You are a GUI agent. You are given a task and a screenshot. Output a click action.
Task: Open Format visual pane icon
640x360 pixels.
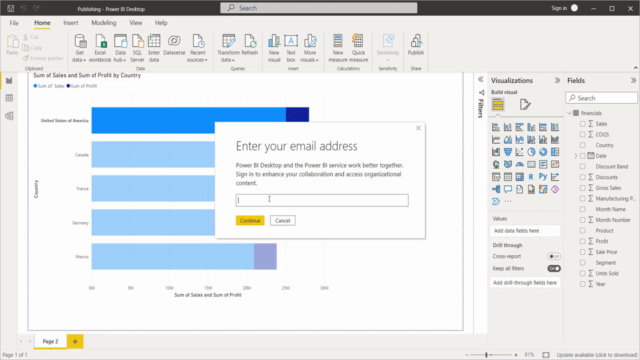point(525,104)
